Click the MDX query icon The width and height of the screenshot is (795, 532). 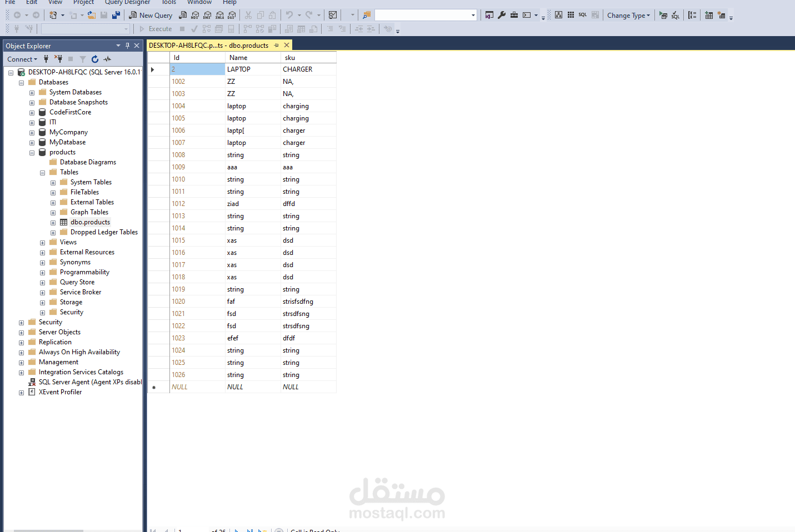[195, 15]
